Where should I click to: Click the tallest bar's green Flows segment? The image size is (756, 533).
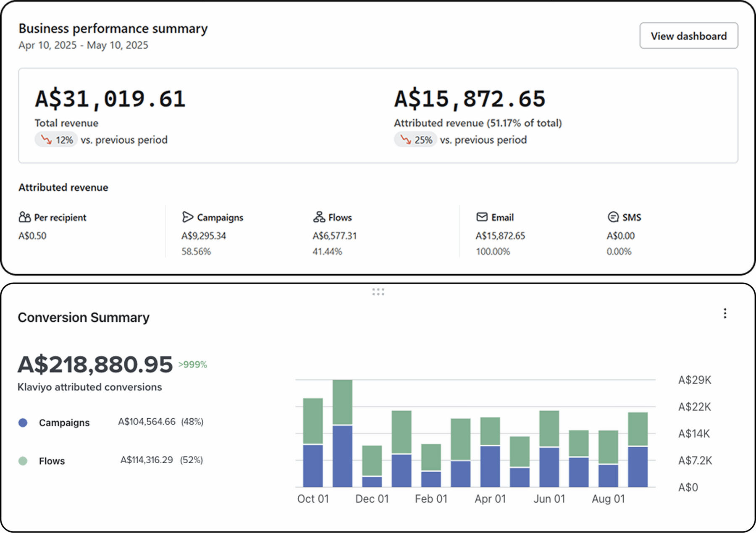tap(342, 402)
